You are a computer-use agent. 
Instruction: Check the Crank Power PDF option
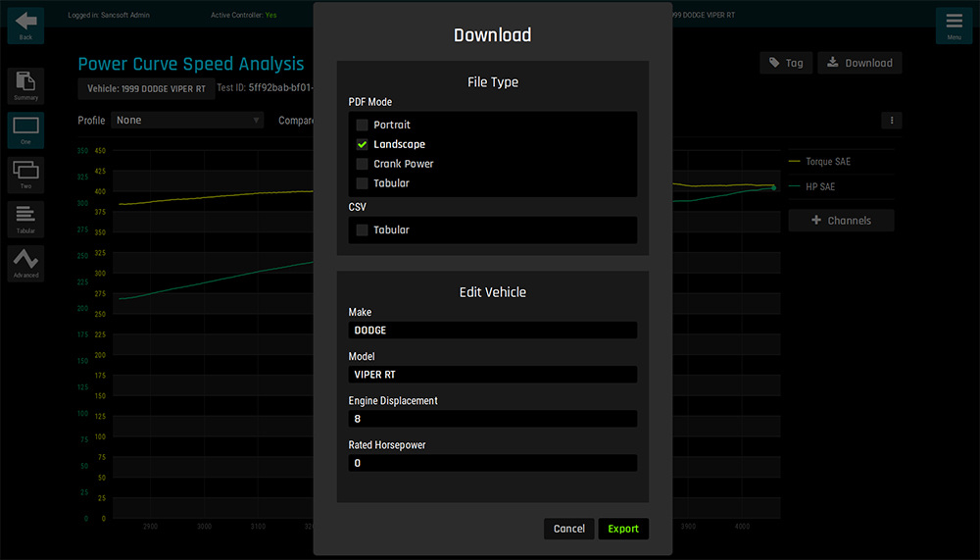(x=362, y=164)
